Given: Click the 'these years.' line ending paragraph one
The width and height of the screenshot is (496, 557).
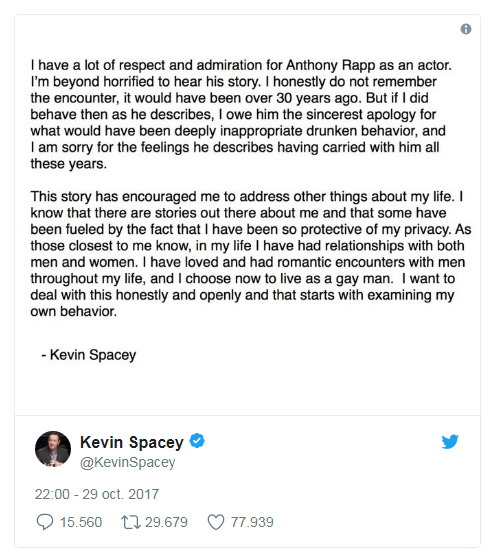Looking at the screenshot, I should pyautogui.click(x=69, y=164).
